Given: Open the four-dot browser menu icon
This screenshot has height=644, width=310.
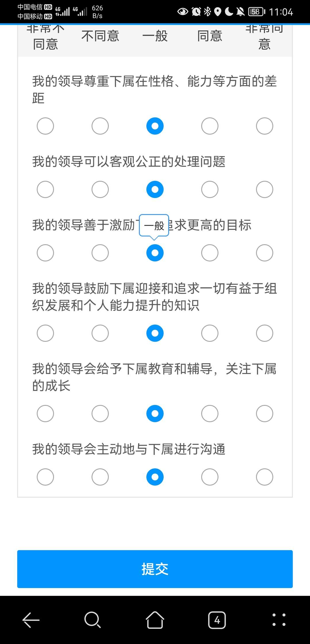Looking at the screenshot, I should click(279, 620).
